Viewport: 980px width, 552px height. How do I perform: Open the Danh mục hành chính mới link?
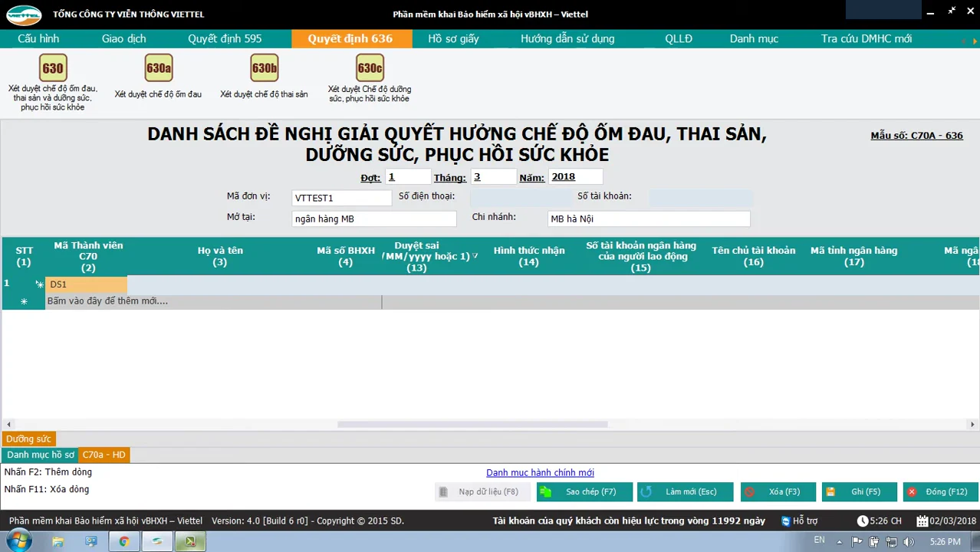tap(540, 473)
